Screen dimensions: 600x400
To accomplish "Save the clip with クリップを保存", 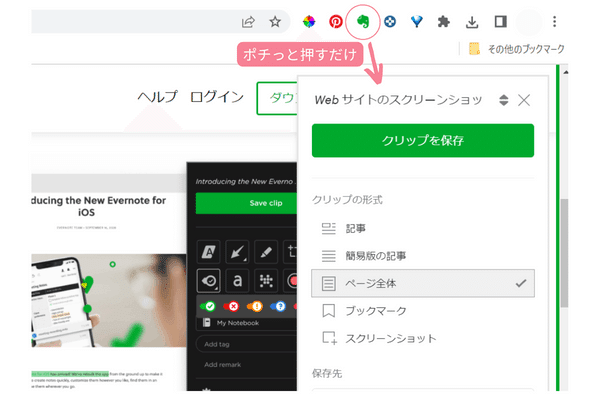I will 423,140.
